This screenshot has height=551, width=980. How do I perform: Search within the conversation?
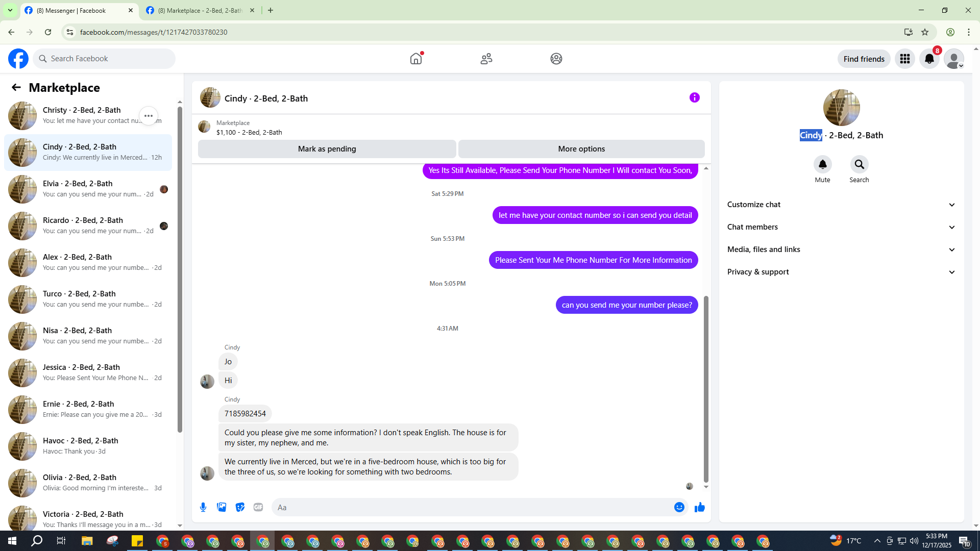click(859, 164)
